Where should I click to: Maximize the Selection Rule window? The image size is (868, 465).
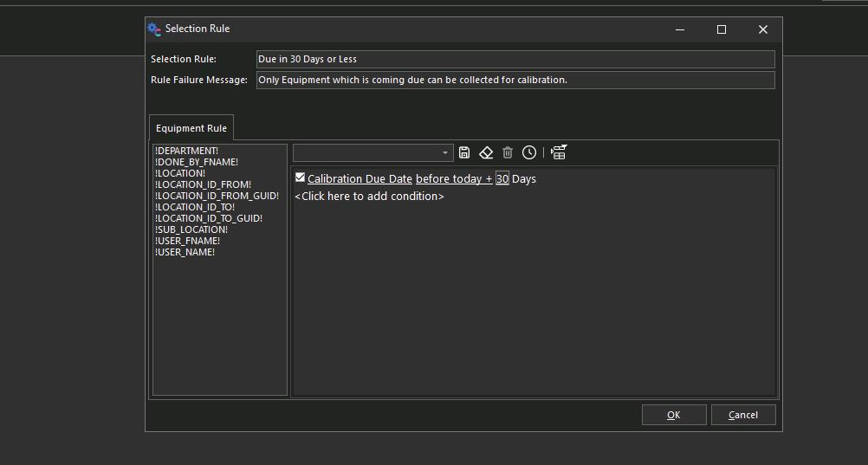point(721,29)
